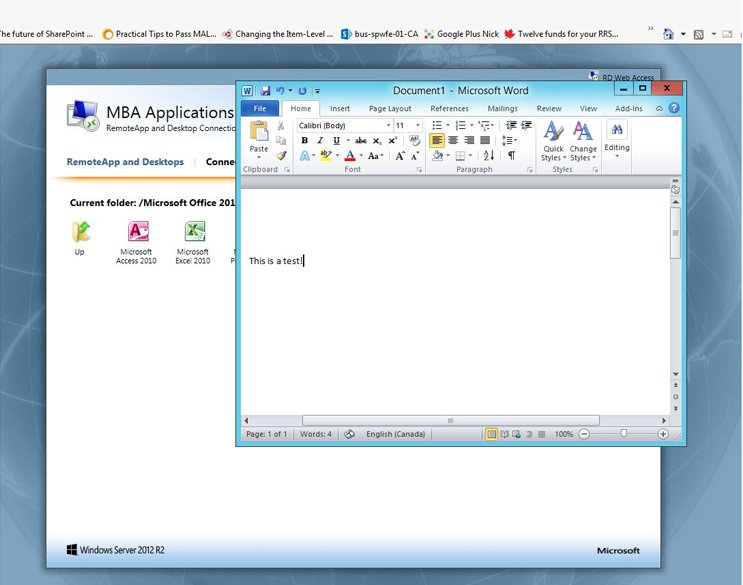Apply superscript formatting
The image size is (743, 585).
(393, 141)
